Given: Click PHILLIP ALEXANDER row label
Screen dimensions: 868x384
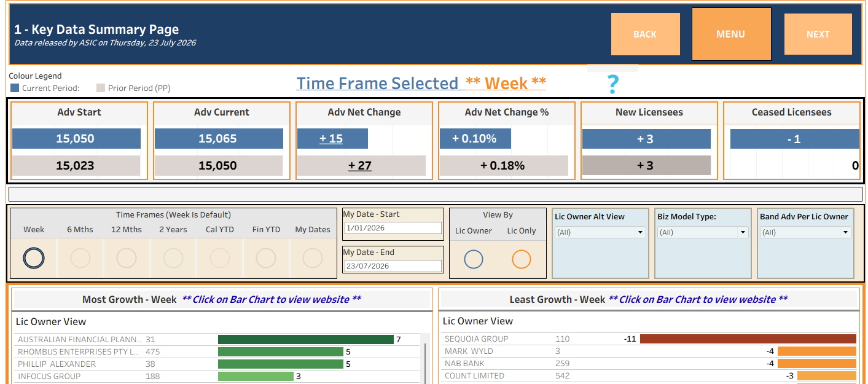Looking at the screenshot, I should click(57, 364).
